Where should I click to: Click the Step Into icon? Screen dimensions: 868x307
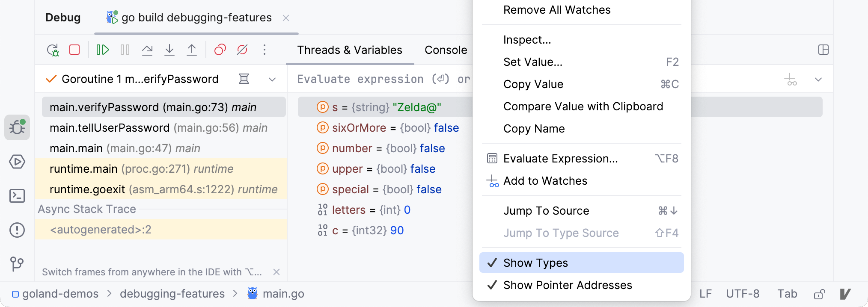click(x=169, y=50)
